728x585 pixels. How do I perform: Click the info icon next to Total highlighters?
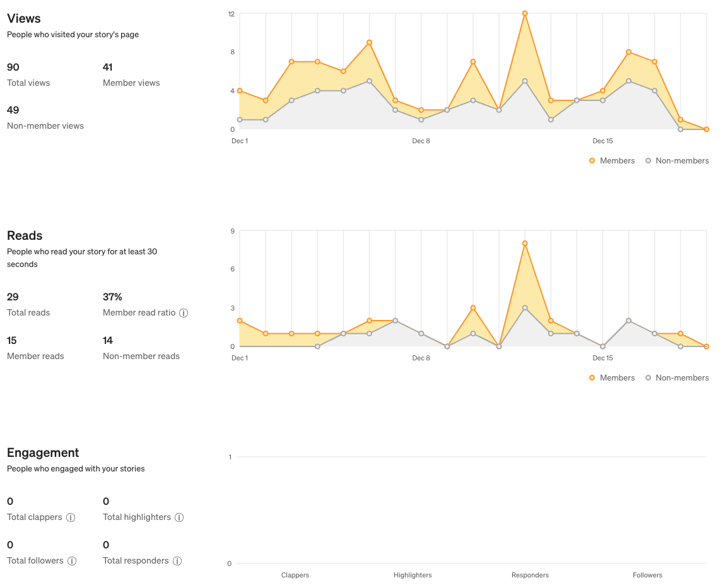pyautogui.click(x=179, y=517)
